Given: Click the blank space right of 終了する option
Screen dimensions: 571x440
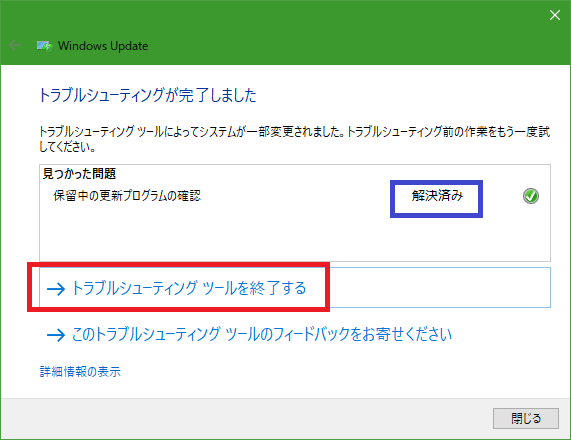Looking at the screenshot, I should click(x=439, y=287).
